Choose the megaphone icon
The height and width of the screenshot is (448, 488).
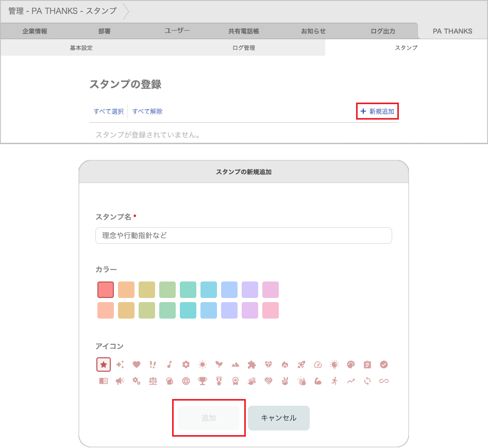[x=120, y=381]
